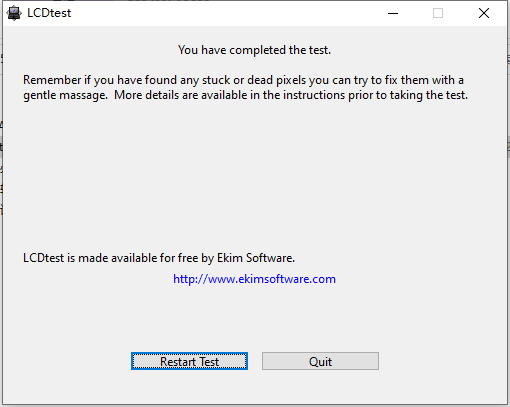Screen dimensions: 510x407
Task: Click the 'made available for free' credit text
Action: [159, 258]
